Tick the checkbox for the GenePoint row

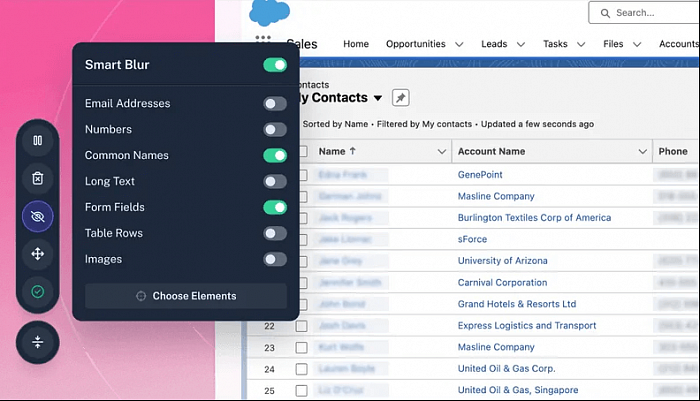tap(303, 175)
